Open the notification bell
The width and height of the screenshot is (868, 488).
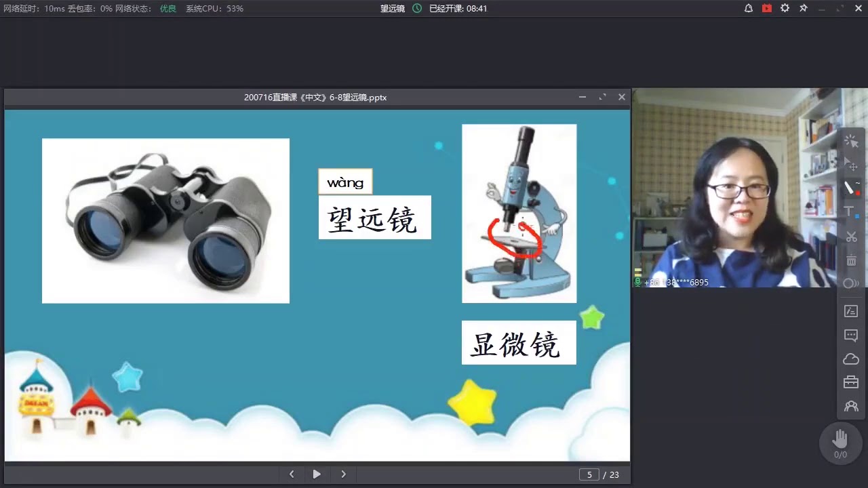click(x=749, y=8)
